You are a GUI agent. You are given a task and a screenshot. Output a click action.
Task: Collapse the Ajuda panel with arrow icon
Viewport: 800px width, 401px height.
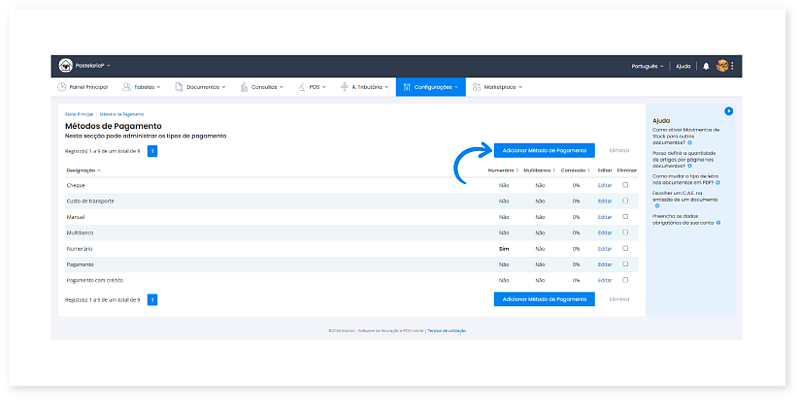[x=729, y=111]
